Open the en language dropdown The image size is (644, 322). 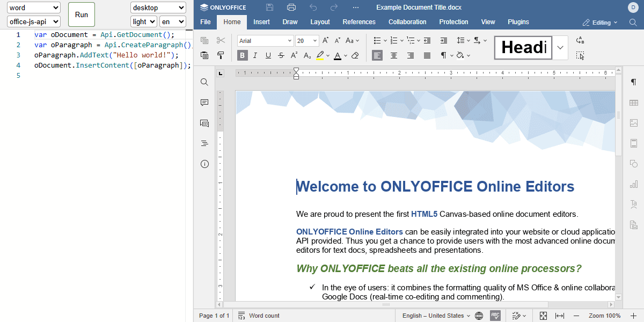tap(173, 22)
